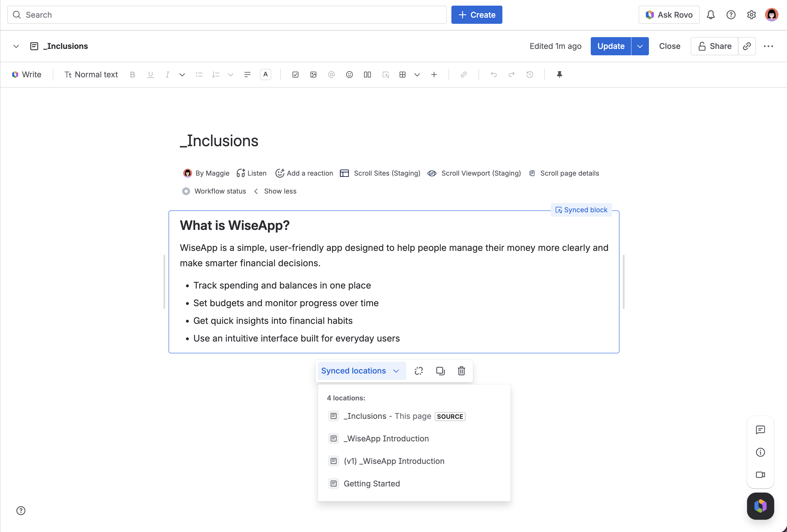Redo the last edit
This screenshot has width=787, height=532.
511,75
